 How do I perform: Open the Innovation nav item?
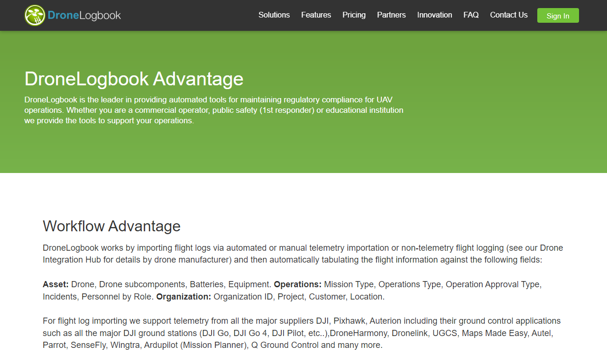435,15
